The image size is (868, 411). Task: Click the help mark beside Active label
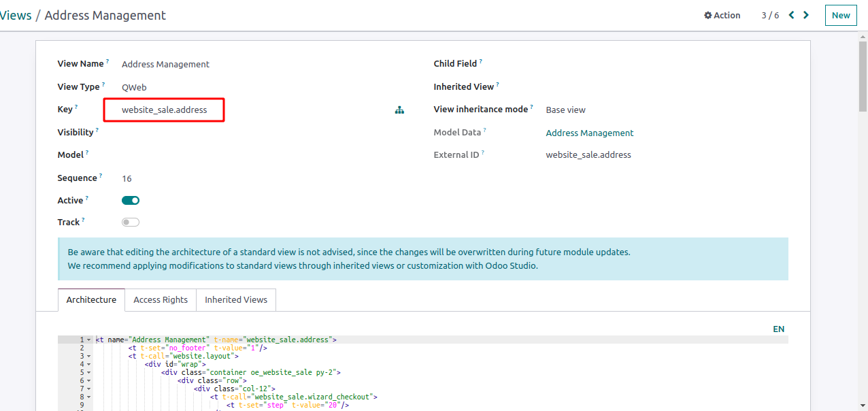[87, 198]
